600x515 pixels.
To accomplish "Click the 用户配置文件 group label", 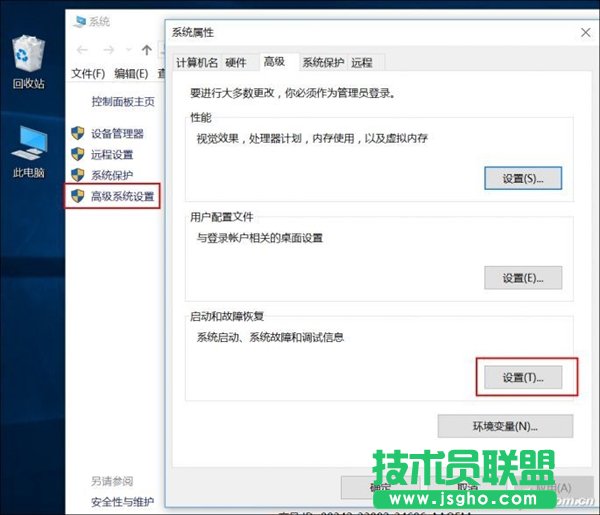I will point(222,217).
